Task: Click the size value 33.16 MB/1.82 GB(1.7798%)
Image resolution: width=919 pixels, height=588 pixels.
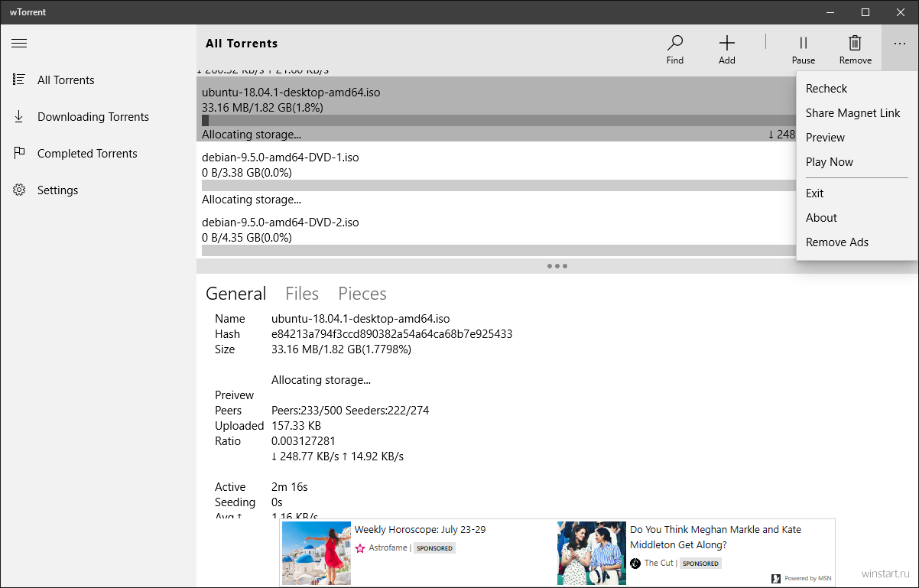Action: [342, 349]
